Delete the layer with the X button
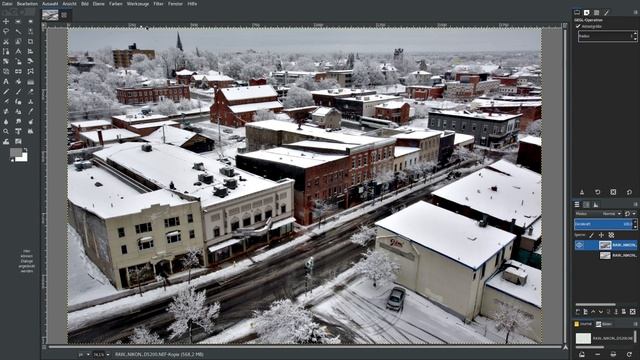This screenshot has width=640, height=360. tap(632, 312)
